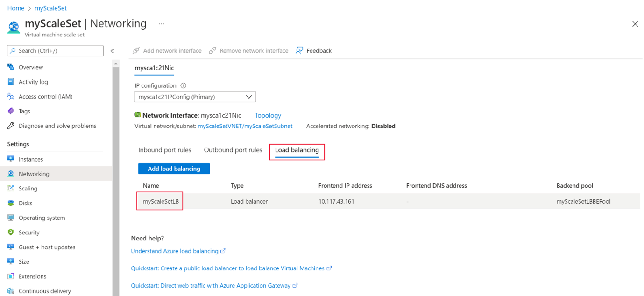Click Remove network interface command

click(x=248, y=50)
